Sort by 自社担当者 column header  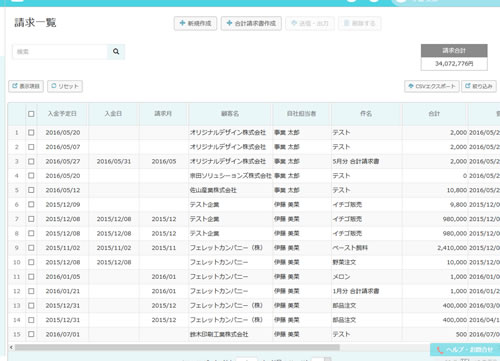pos(302,114)
